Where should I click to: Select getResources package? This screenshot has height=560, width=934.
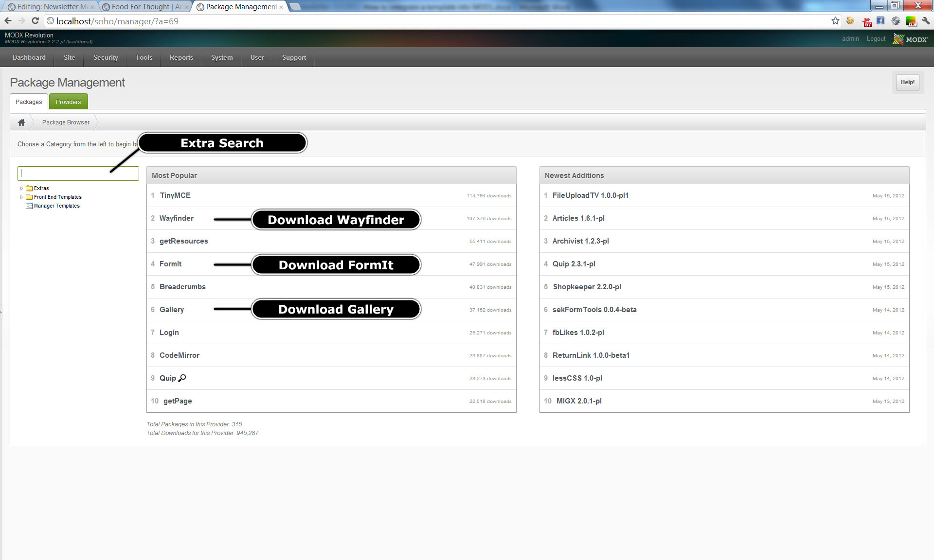click(184, 241)
